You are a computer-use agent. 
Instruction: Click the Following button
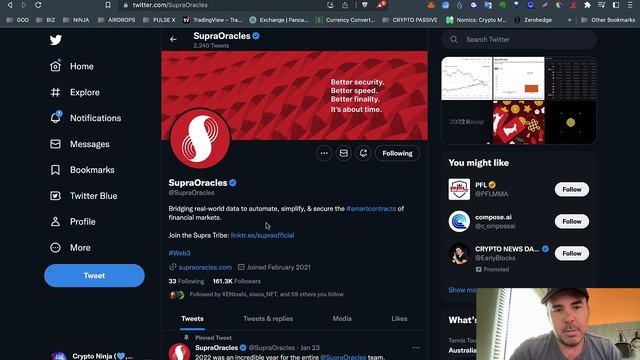[397, 153]
